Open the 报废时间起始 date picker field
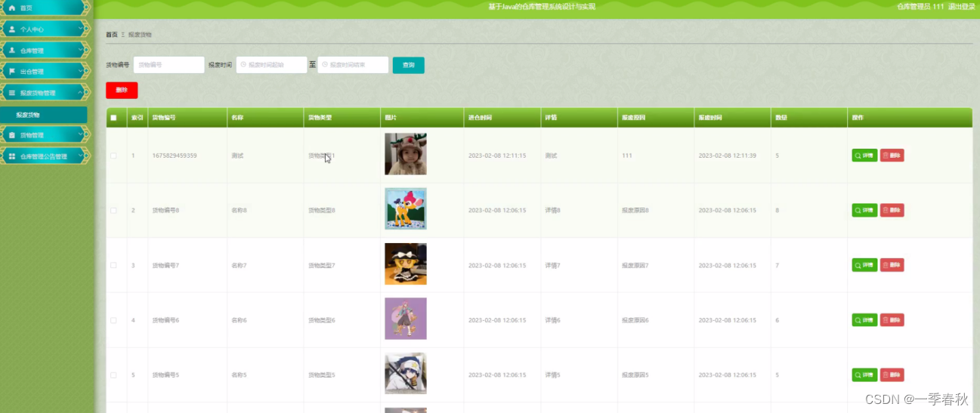This screenshot has height=413, width=980. point(271,65)
